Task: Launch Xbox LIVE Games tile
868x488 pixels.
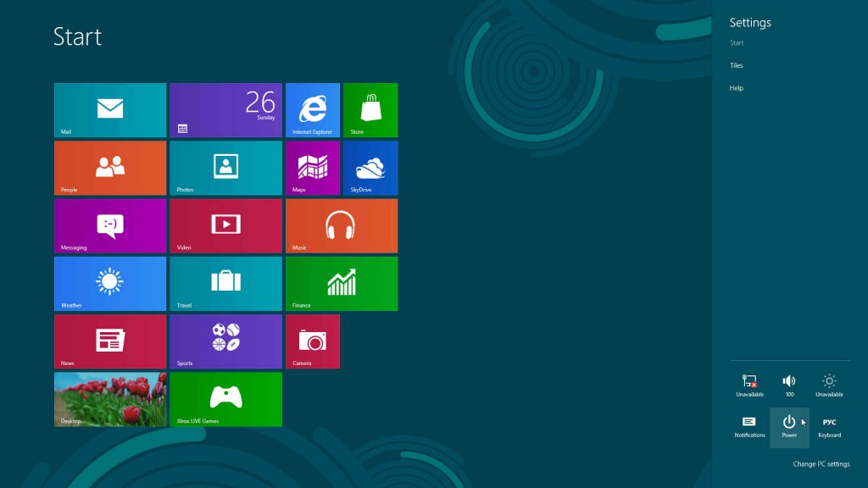Action: pyautogui.click(x=225, y=399)
